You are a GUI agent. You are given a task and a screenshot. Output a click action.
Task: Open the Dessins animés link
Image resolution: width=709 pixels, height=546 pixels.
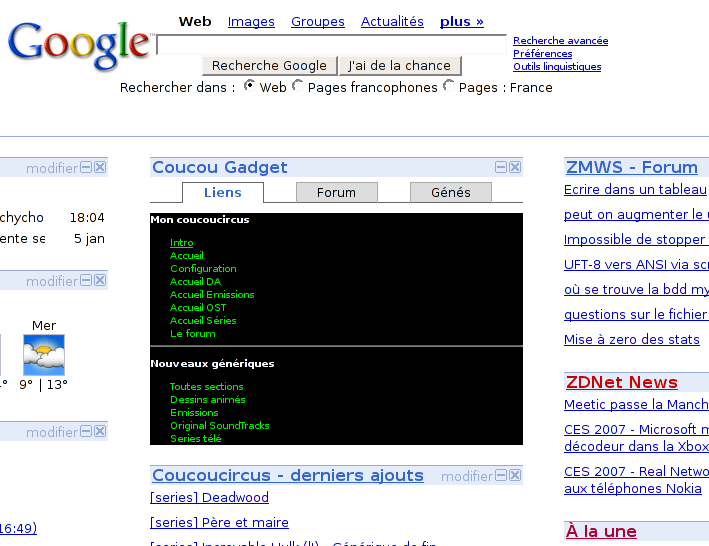point(208,400)
